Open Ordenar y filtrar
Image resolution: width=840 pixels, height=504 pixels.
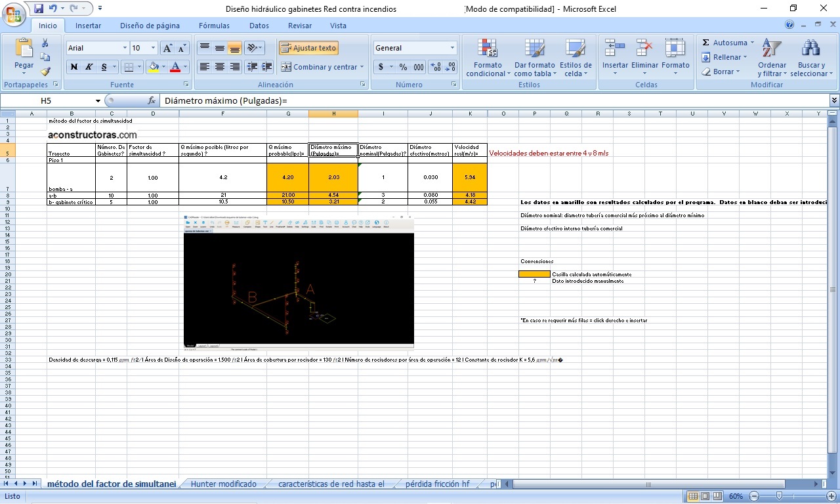point(772,58)
